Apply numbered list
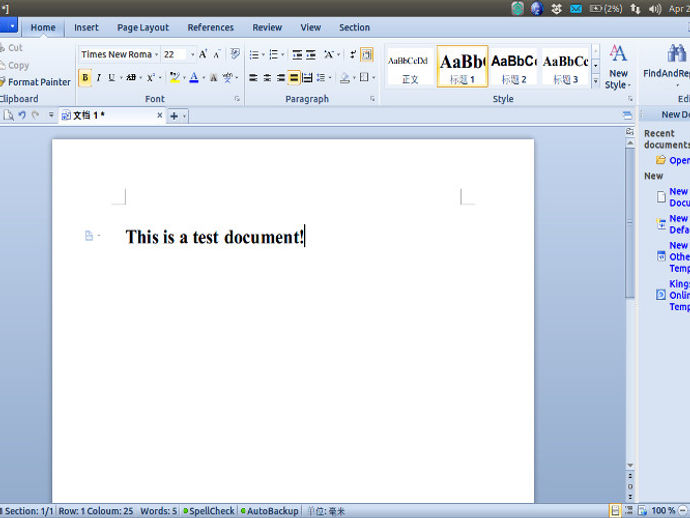690x518 pixels. coord(274,55)
